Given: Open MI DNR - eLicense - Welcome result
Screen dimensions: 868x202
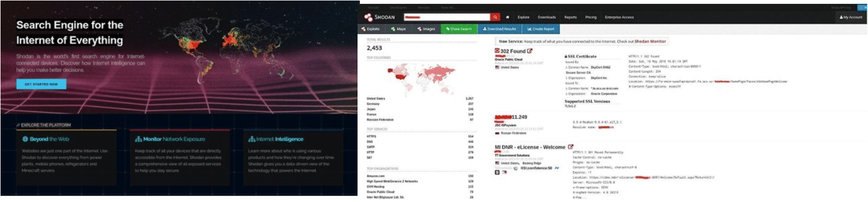Looking at the screenshot, I should [530, 147].
